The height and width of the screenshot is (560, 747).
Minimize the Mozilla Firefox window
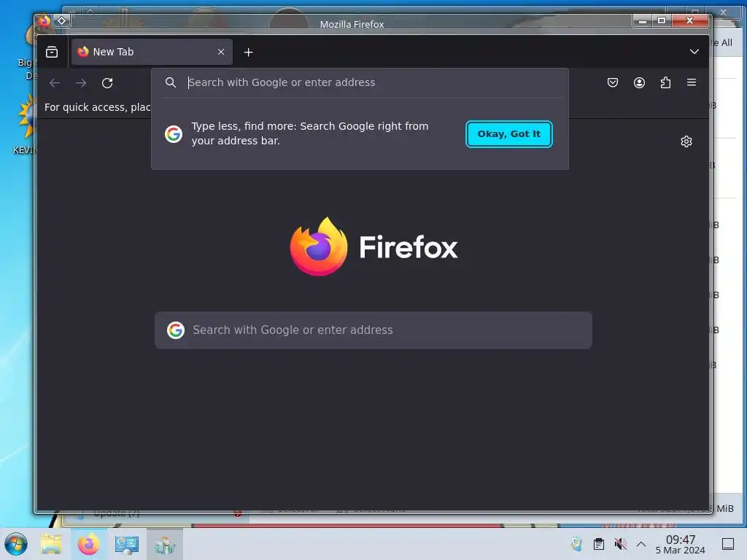point(642,20)
